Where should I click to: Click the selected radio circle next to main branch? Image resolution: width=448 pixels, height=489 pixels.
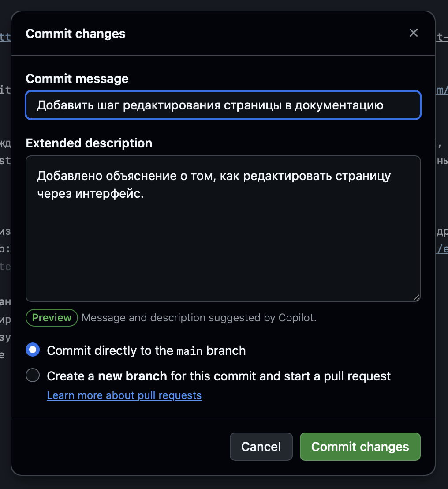(x=32, y=350)
